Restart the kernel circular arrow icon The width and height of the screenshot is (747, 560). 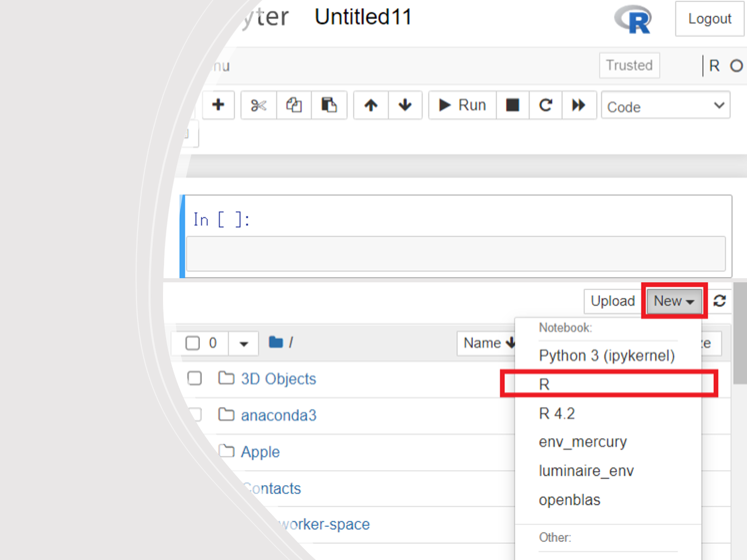[x=546, y=105]
